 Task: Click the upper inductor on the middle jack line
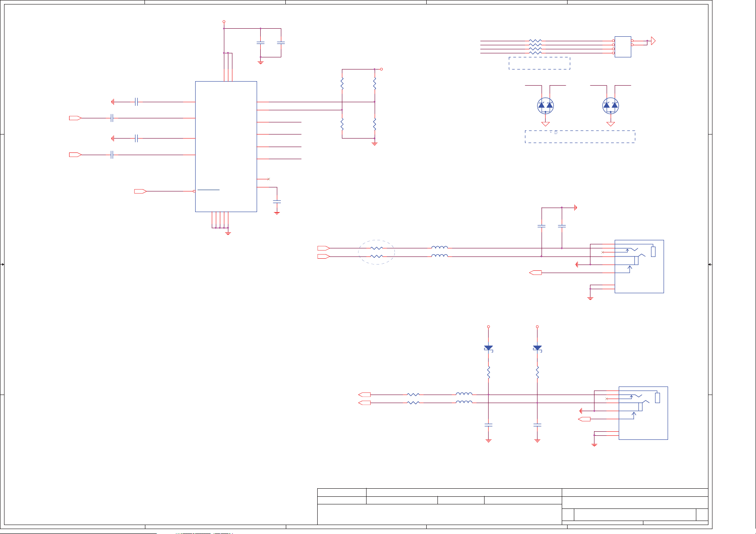coord(439,247)
